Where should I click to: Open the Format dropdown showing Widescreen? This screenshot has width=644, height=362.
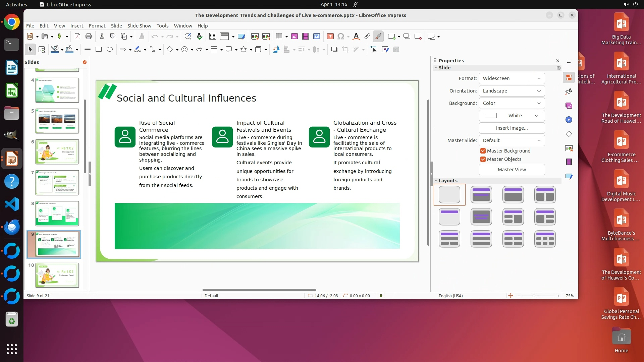512,78
